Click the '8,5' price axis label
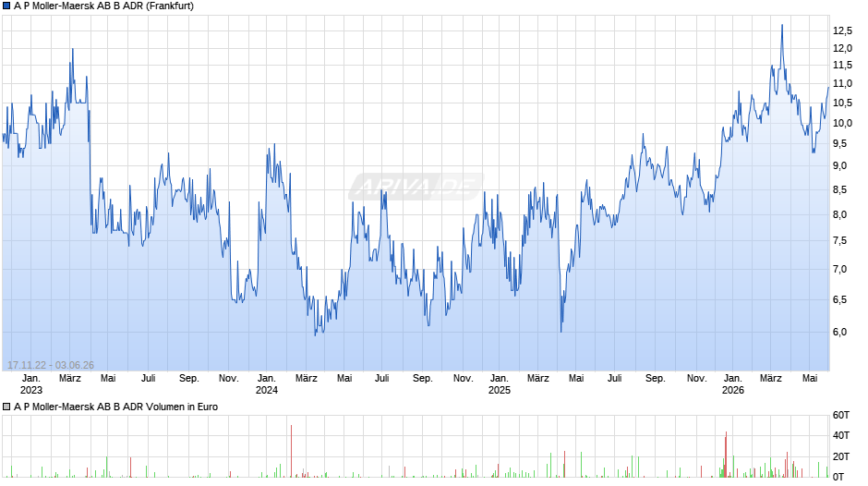Screen dimensions: 868x486 click(839, 189)
